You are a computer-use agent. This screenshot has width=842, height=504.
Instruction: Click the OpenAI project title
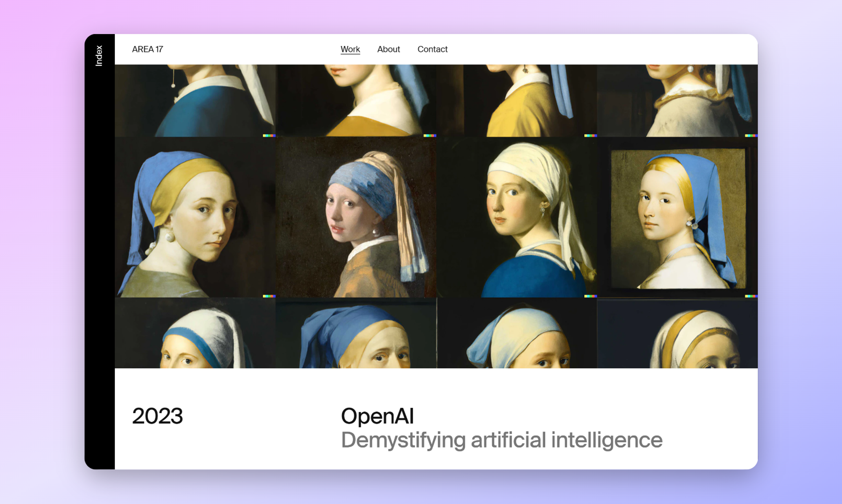(x=377, y=416)
